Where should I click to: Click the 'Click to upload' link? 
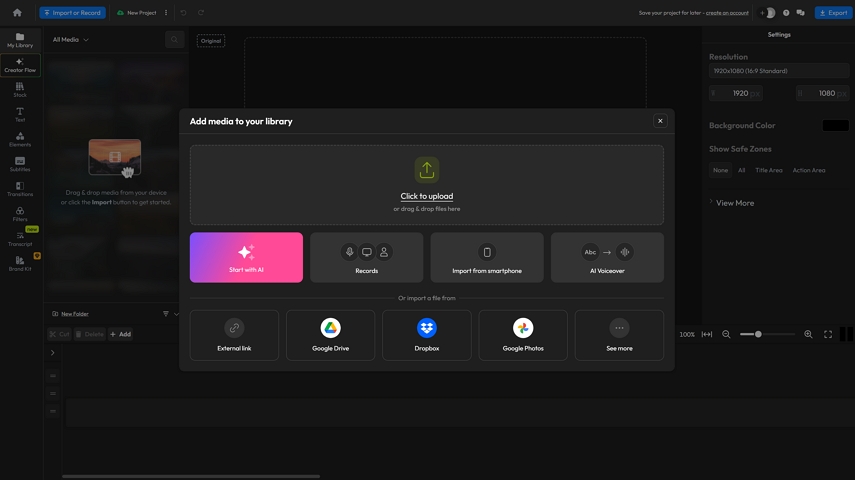coord(426,196)
